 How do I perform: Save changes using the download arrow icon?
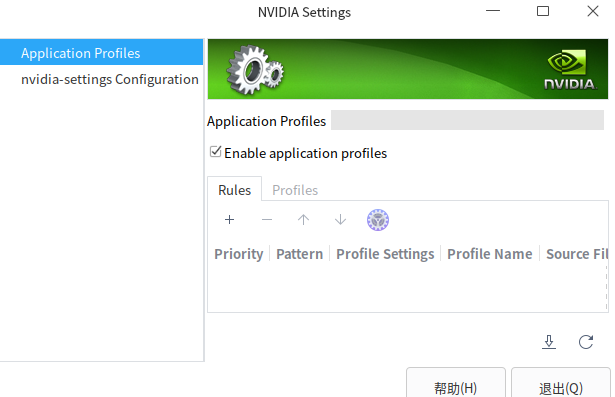coord(549,342)
